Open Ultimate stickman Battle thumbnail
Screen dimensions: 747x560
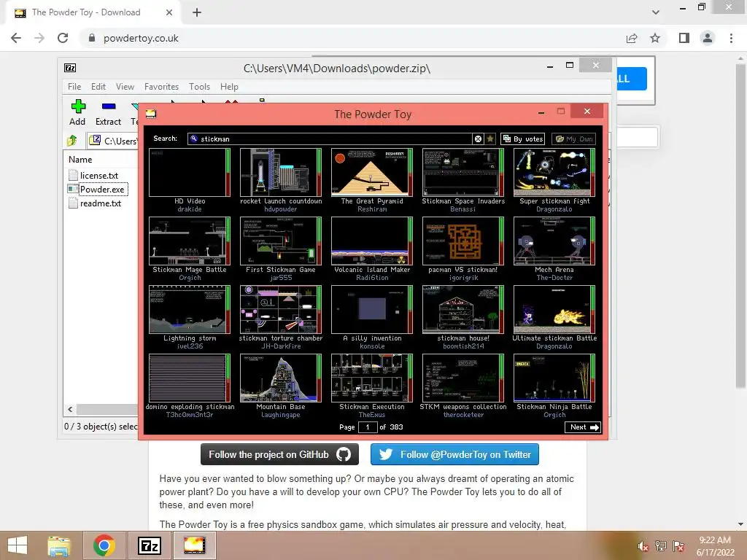[x=554, y=309]
